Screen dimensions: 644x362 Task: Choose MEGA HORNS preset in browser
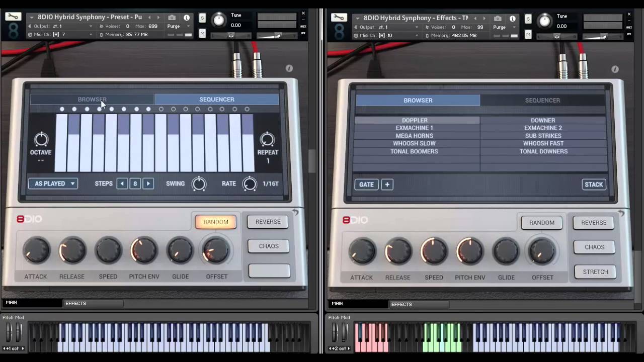click(417, 136)
